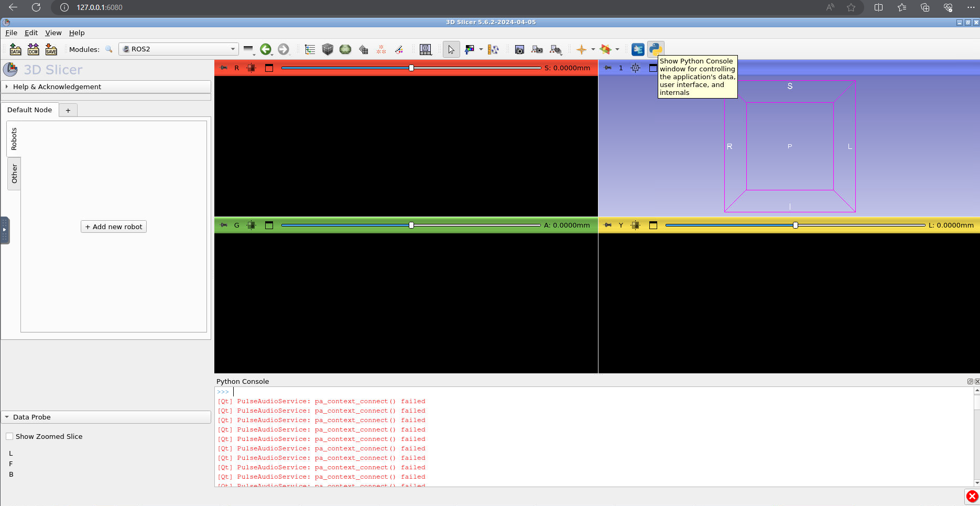
Task: Click the ruler markup tool icon
Action: (x=493, y=49)
